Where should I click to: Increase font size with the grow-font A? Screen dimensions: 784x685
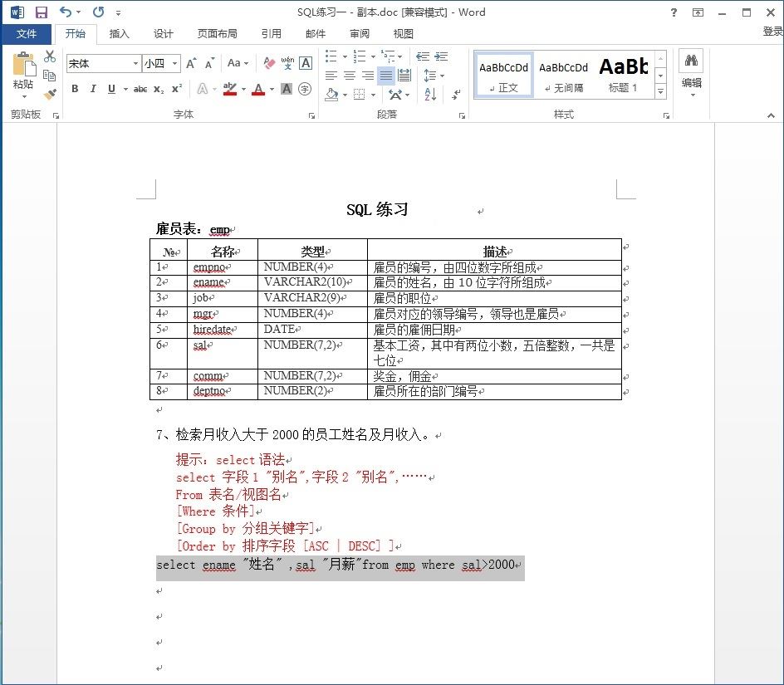click(191, 63)
